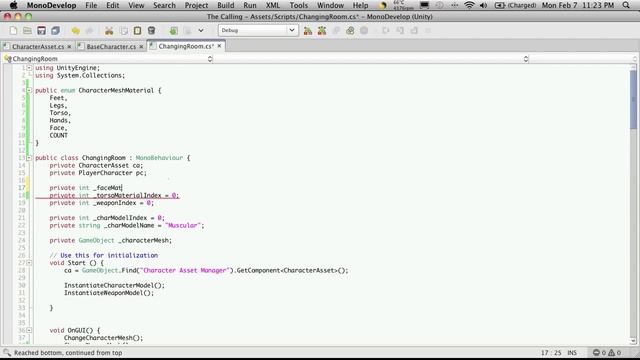The width and height of the screenshot is (640, 360).
Task: Cut selection with scissors icon
Action: (x=109, y=31)
